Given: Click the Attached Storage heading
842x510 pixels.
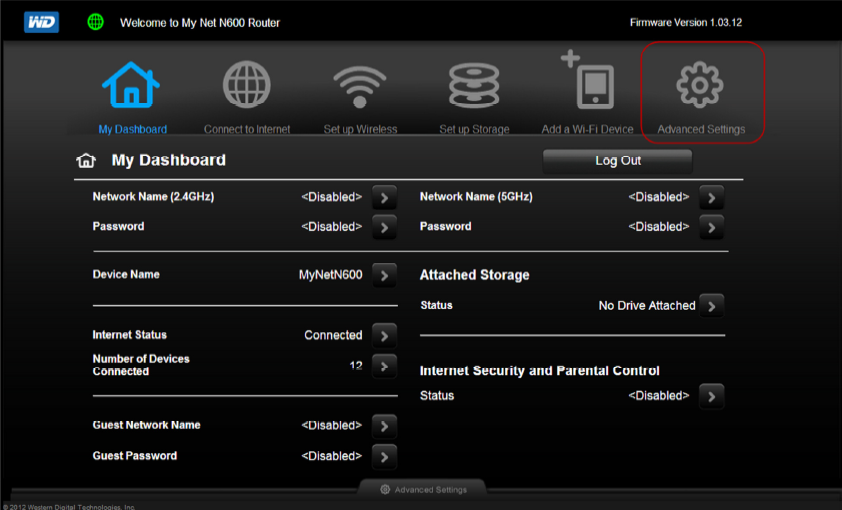Looking at the screenshot, I should (x=475, y=275).
